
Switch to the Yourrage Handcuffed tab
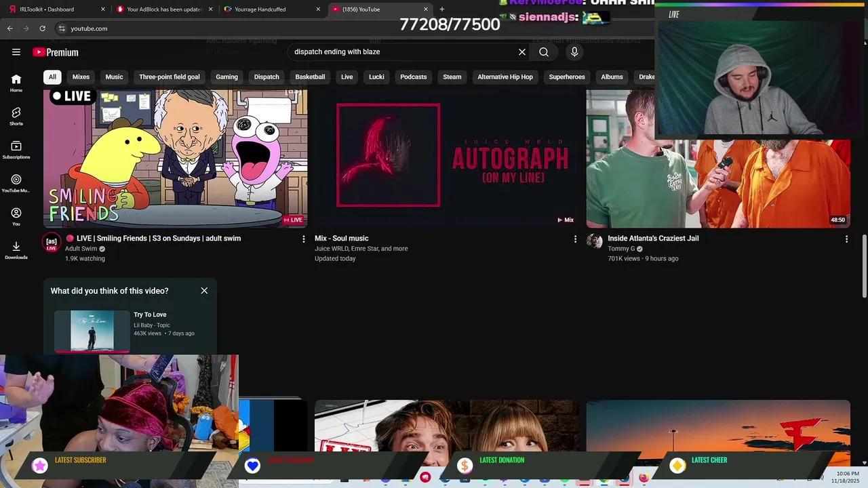273,9
